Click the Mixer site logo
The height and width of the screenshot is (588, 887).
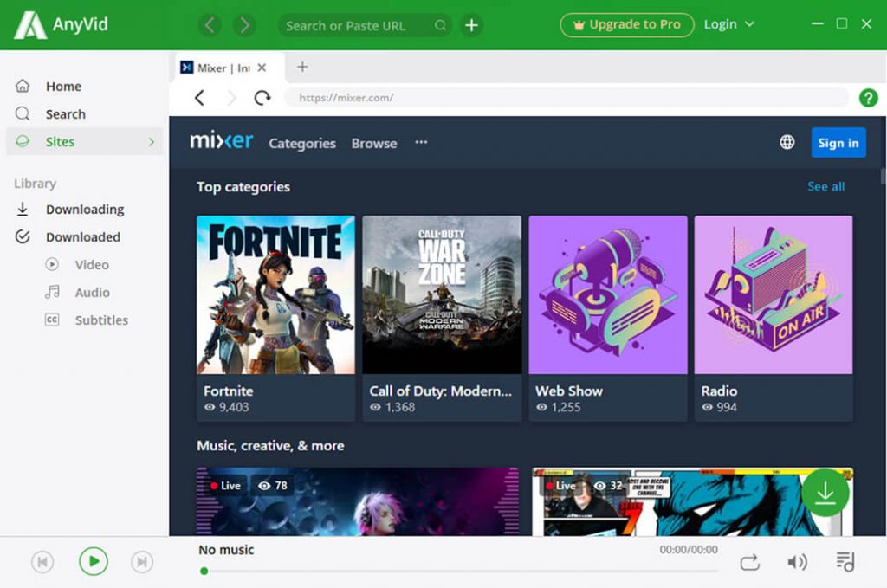[221, 141]
